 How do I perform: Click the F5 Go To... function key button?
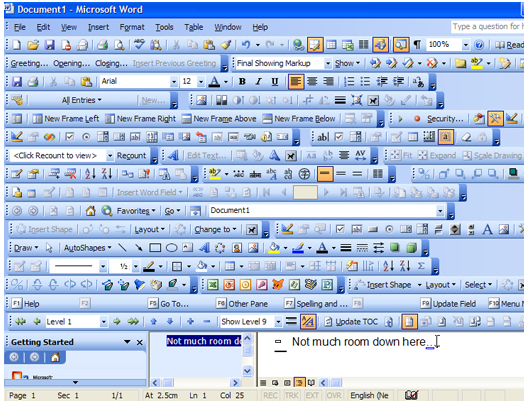click(x=169, y=303)
